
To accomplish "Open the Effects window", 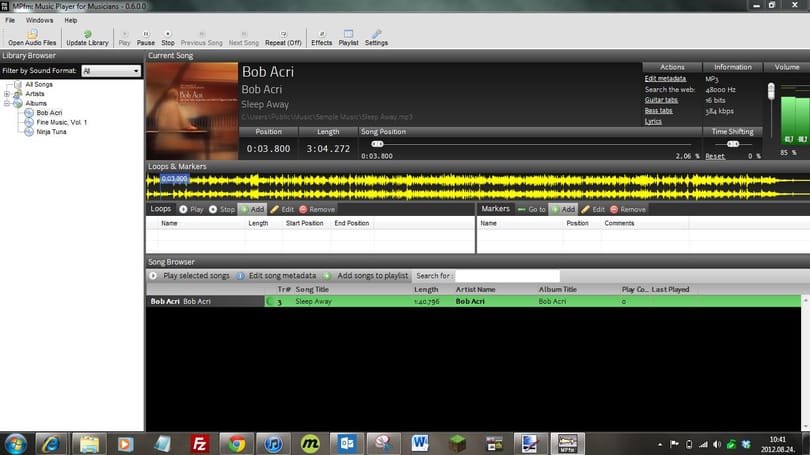I will [x=321, y=38].
